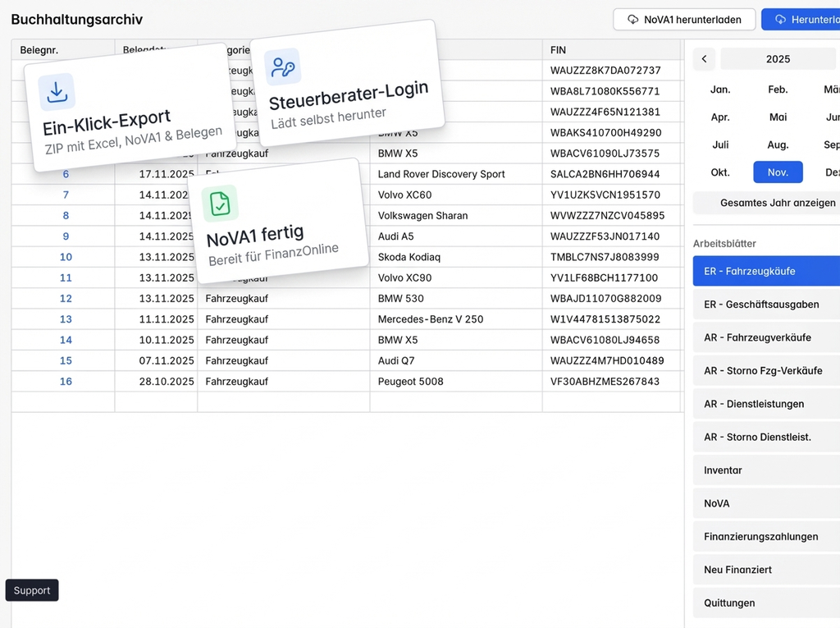Image resolution: width=840 pixels, height=628 pixels.
Task: Go to previous year with left chevron
Action: pos(704,59)
